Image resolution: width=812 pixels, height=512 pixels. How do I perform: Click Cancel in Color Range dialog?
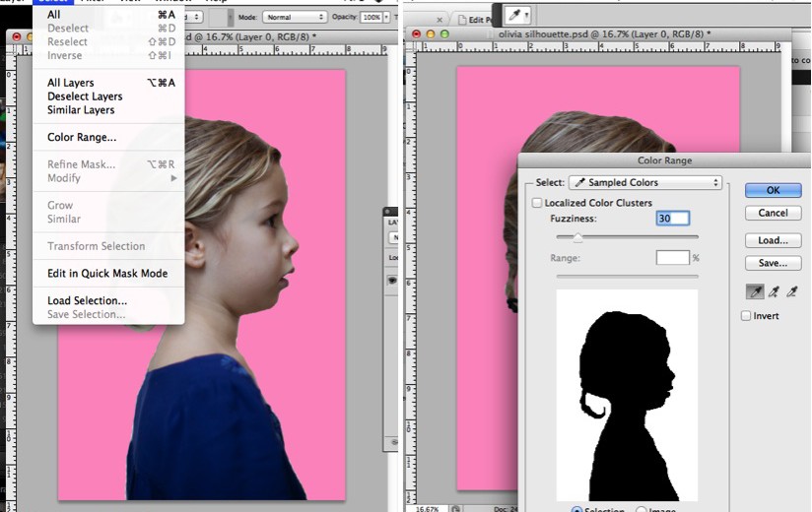point(774,213)
